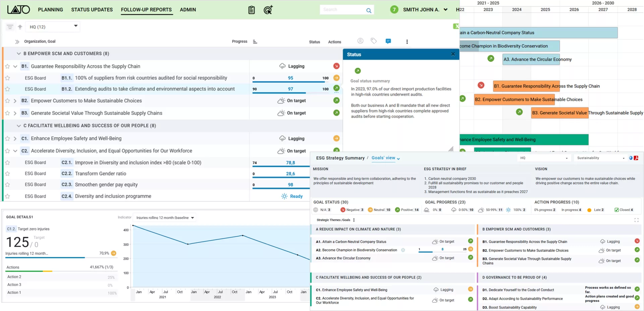The height and width of the screenshot is (311, 644).
Task: Open the Status Updates menu
Action: (92, 10)
